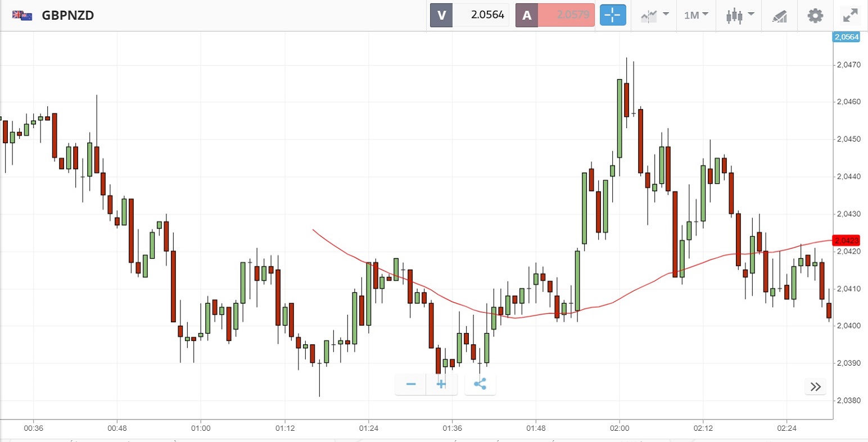
Task: Zoom out with the minus button
Action: pyautogui.click(x=411, y=384)
